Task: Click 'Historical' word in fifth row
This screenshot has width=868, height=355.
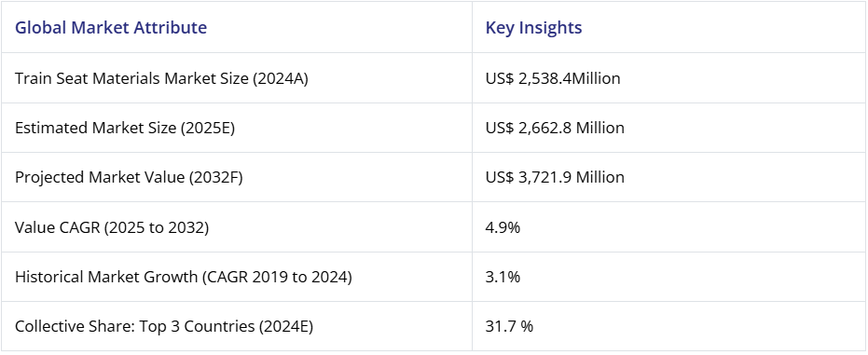Action: pyautogui.click(x=51, y=277)
